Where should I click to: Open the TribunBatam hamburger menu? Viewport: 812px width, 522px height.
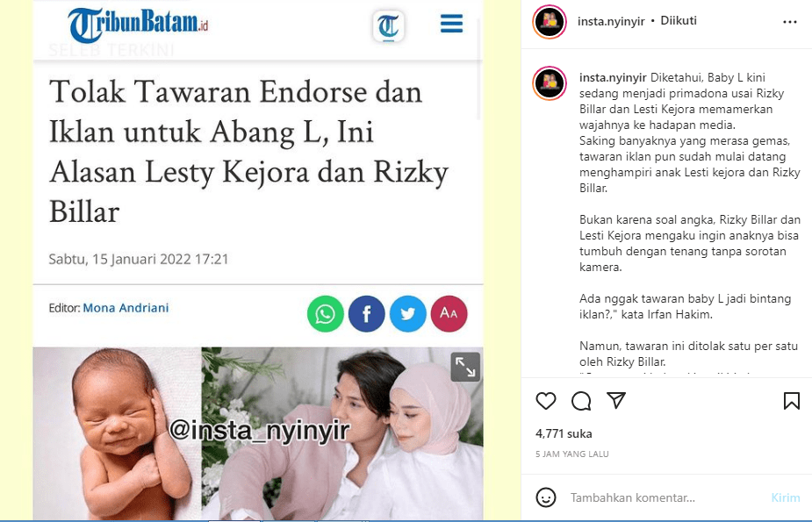pyautogui.click(x=451, y=24)
